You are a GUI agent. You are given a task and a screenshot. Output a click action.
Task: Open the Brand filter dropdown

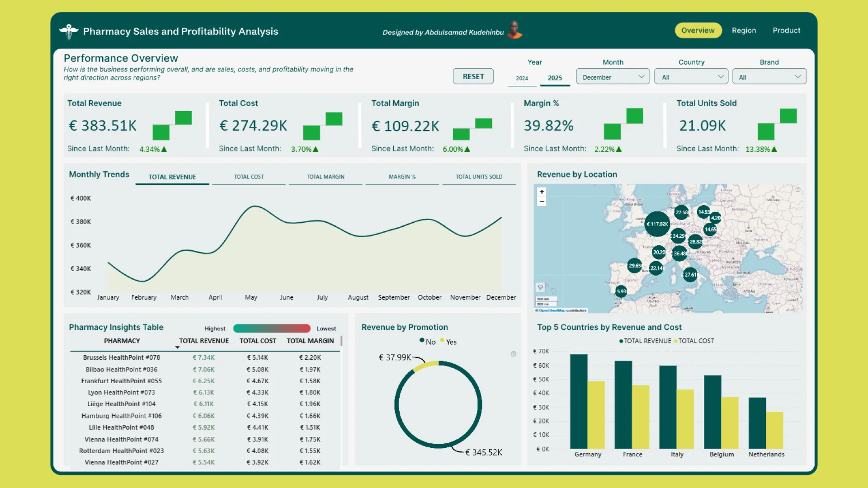(x=769, y=77)
